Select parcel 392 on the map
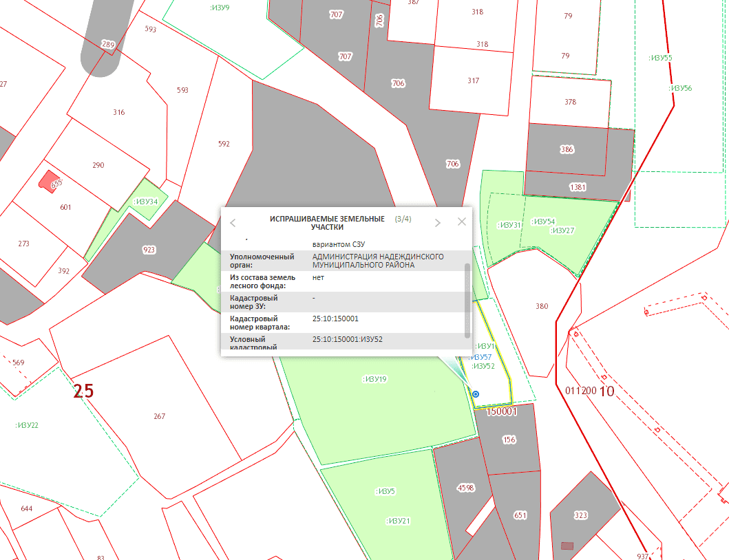 64,271
